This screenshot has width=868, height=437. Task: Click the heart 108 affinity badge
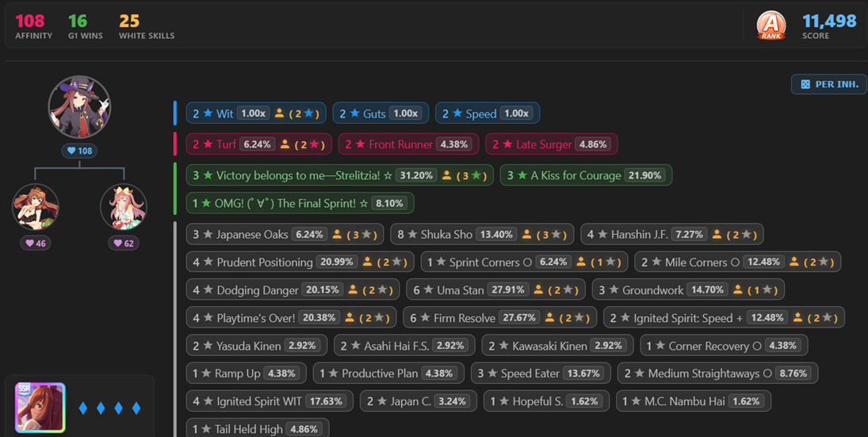(x=79, y=151)
